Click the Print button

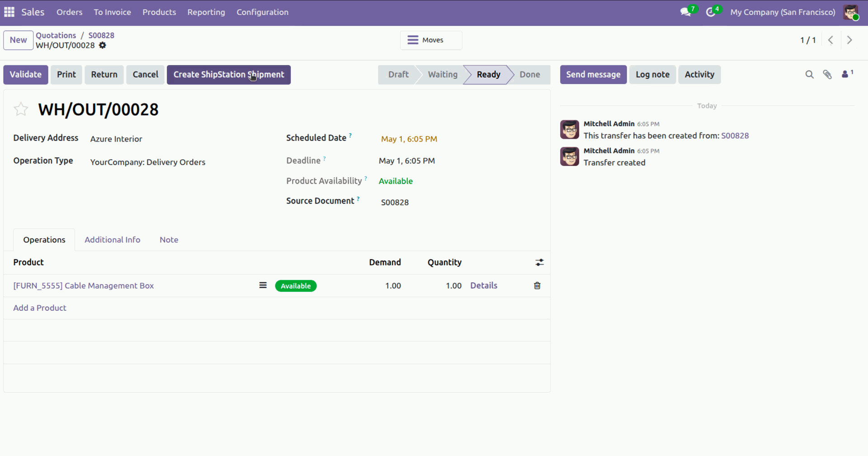[66, 75]
